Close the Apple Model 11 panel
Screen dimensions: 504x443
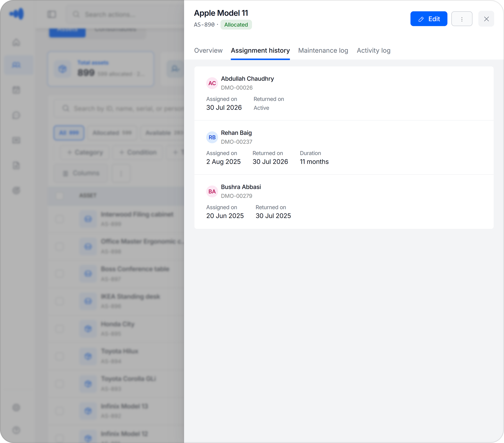coord(486,19)
